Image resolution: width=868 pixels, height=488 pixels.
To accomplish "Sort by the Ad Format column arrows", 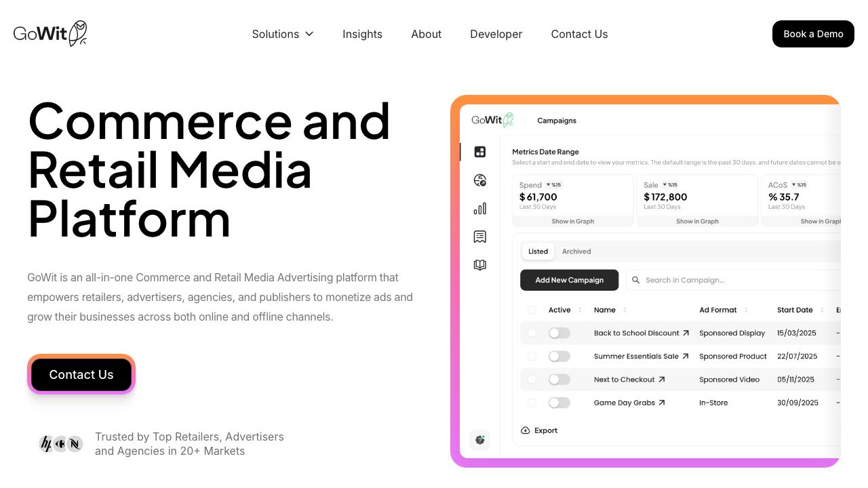I will [746, 310].
